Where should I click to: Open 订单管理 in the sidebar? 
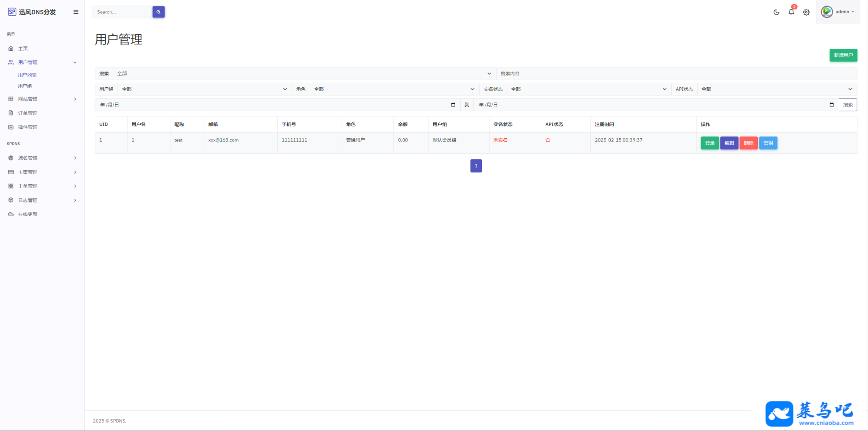28,113
